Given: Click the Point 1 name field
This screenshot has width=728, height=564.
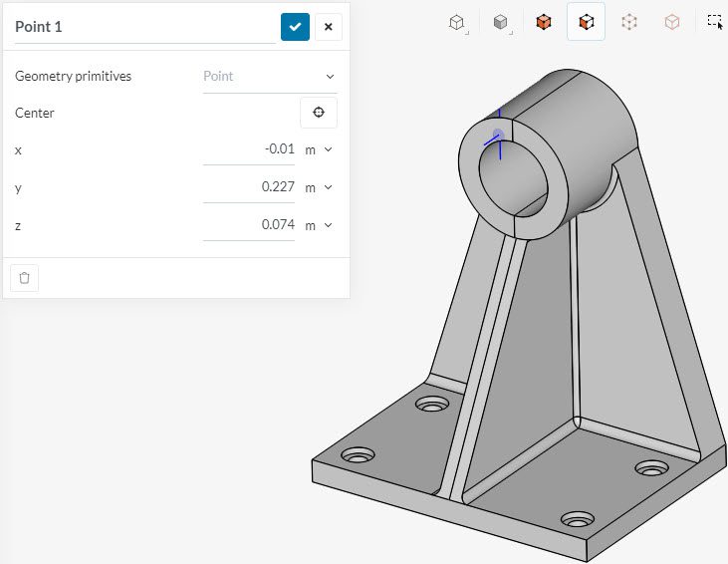Looking at the screenshot, I should pyautogui.click(x=144, y=27).
